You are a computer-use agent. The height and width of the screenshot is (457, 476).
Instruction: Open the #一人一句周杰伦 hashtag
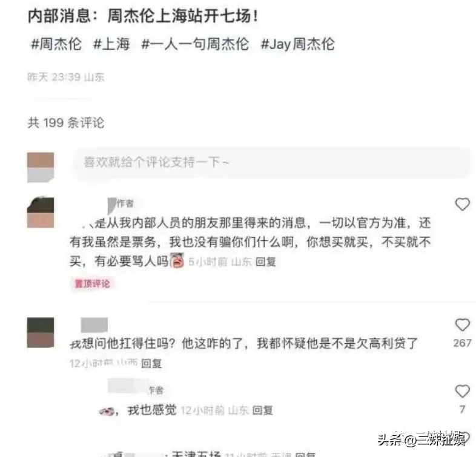pyautogui.click(x=195, y=44)
